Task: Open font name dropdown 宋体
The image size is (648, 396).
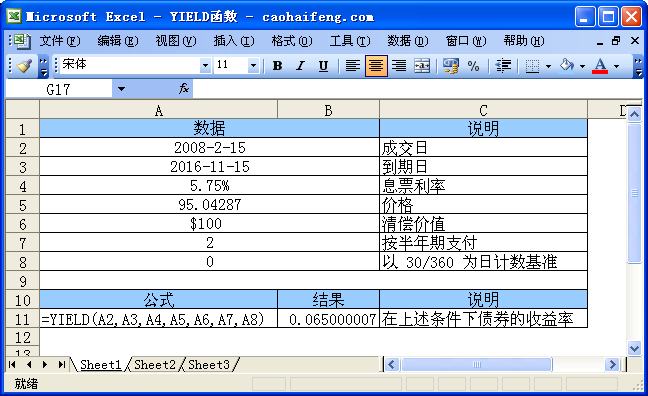Action: [205, 65]
